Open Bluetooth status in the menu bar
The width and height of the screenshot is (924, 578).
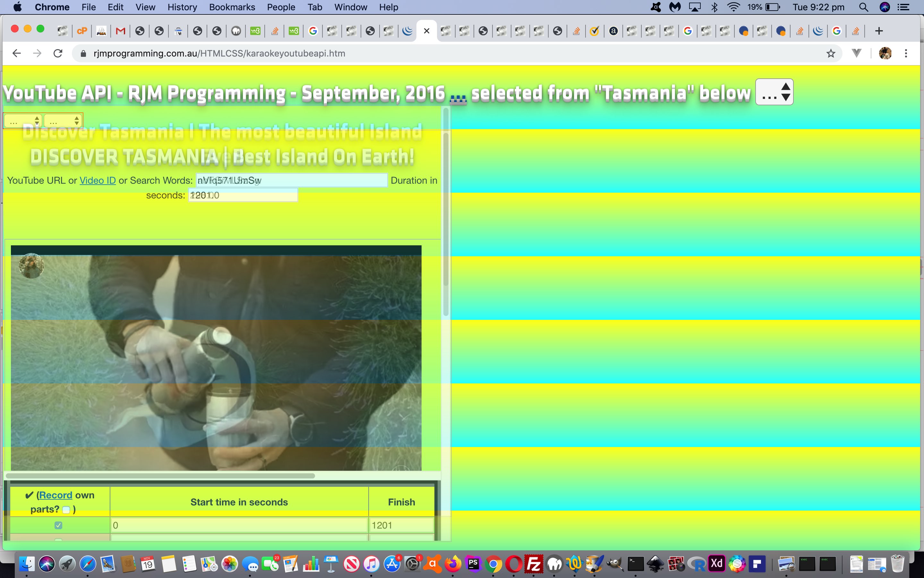[x=714, y=7]
